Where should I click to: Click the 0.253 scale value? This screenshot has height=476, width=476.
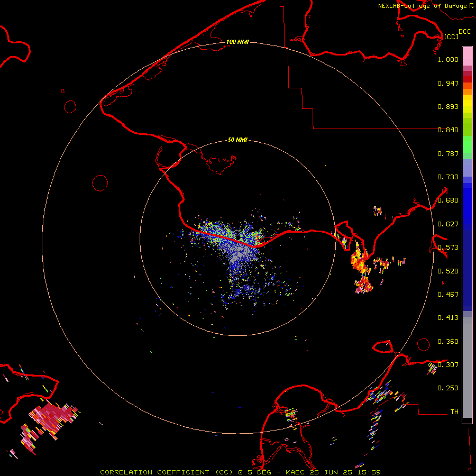448,388
